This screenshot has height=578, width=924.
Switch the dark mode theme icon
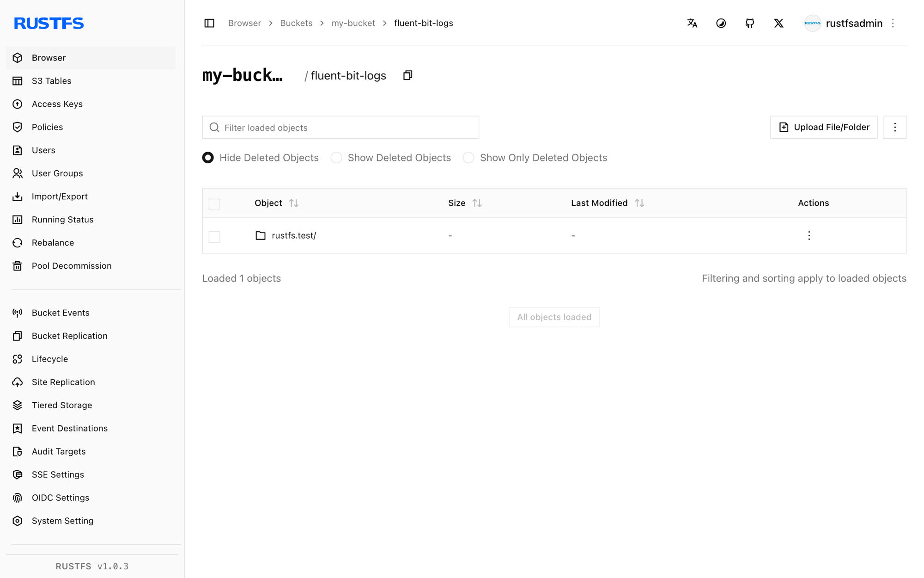coord(721,23)
